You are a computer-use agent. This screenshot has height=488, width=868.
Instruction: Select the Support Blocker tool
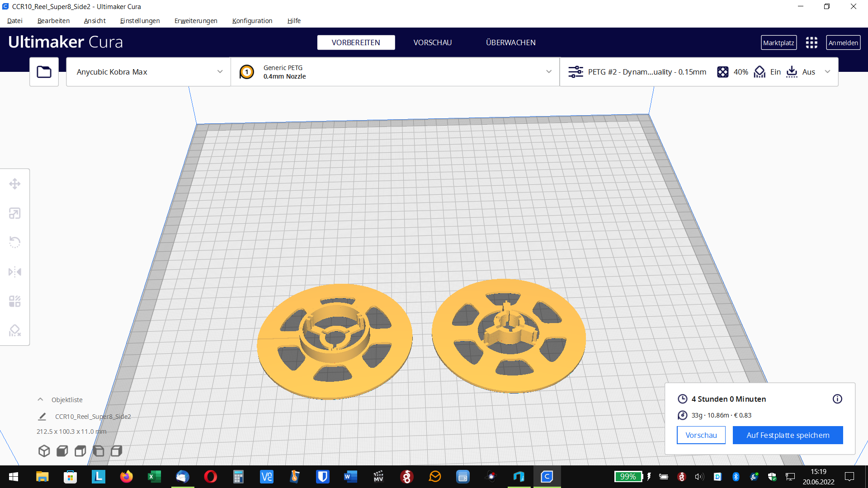pyautogui.click(x=15, y=331)
